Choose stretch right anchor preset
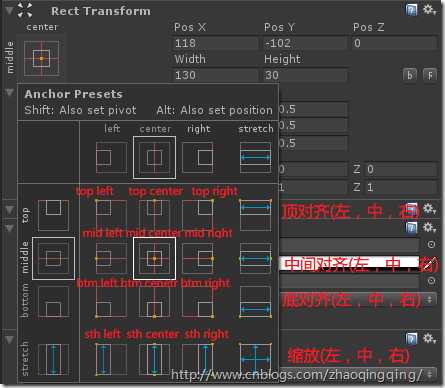Screen dimensions: 445x388 tap(198, 360)
